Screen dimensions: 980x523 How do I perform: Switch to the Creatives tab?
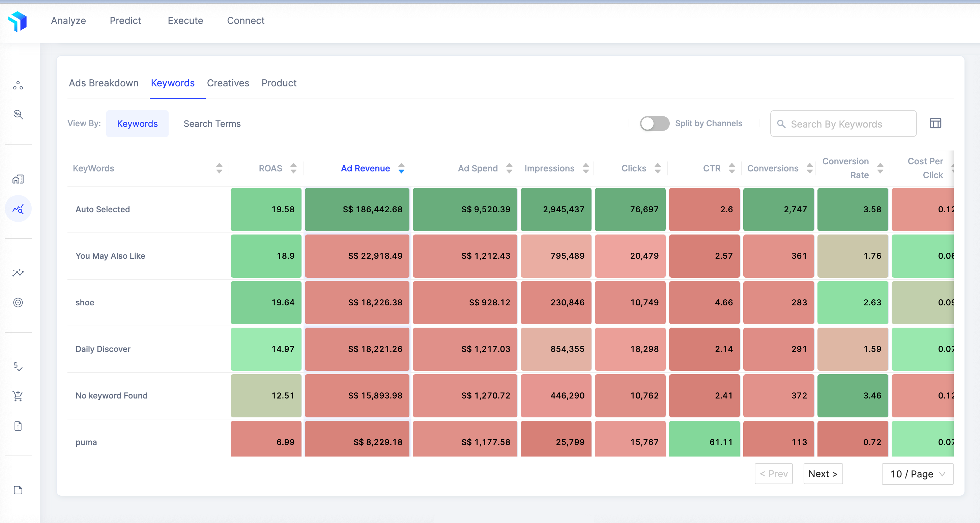(x=228, y=83)
